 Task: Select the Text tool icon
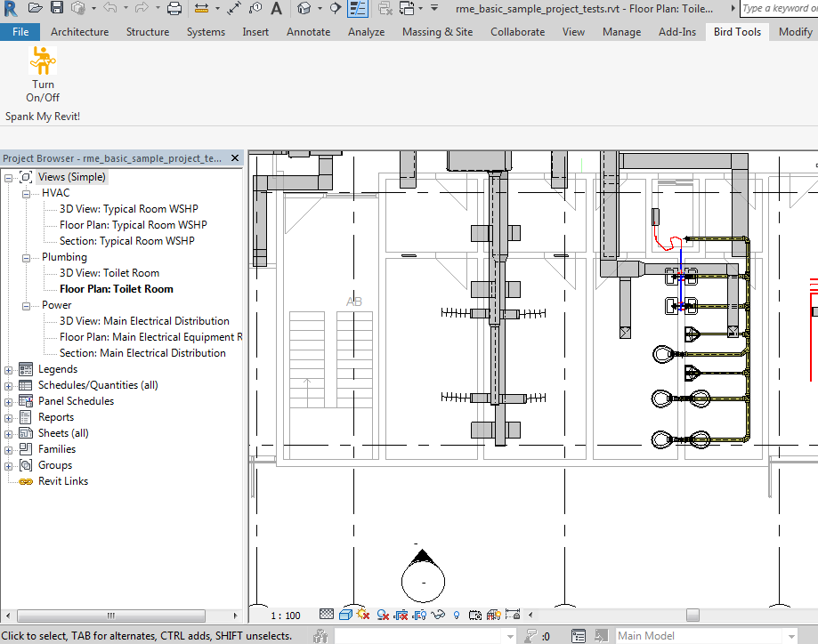pos(277,8)
